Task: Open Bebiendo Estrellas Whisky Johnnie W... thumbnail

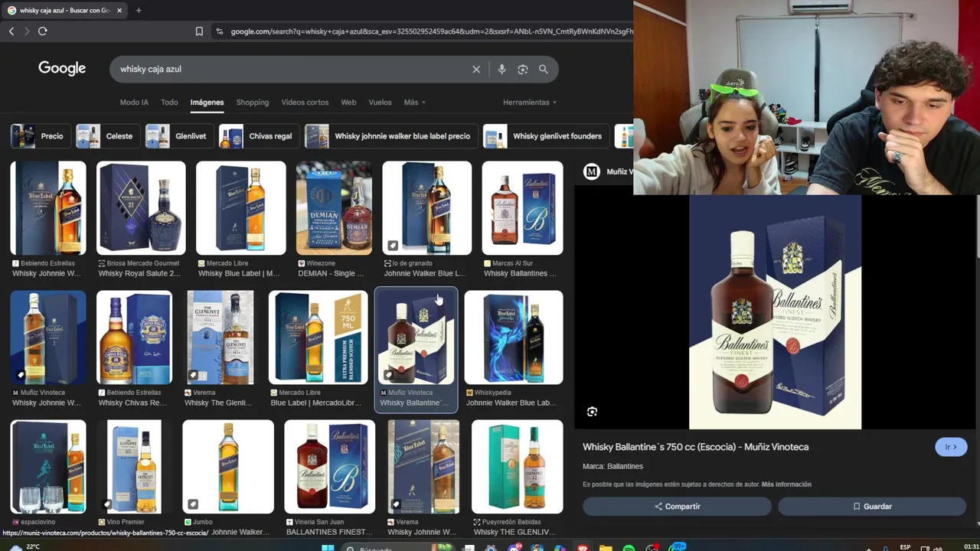Action: click(x=47, y=208)
